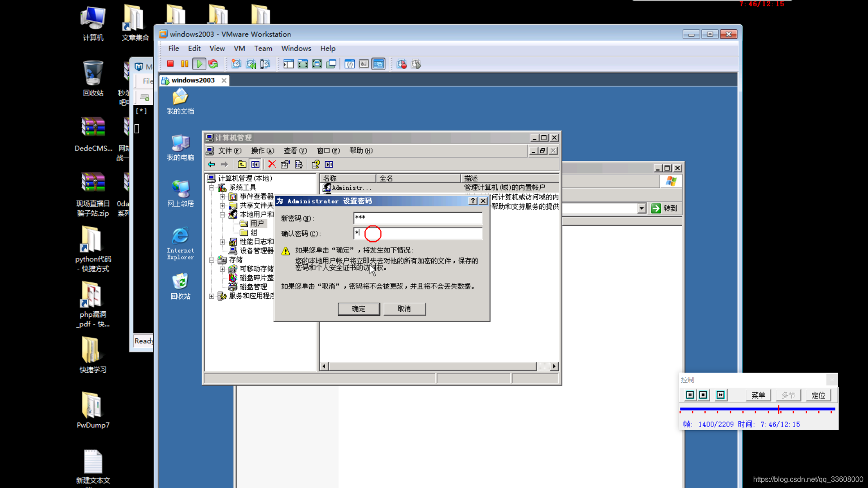
Task: Revert to snapshot via toolbar icon
Action: 251,64
